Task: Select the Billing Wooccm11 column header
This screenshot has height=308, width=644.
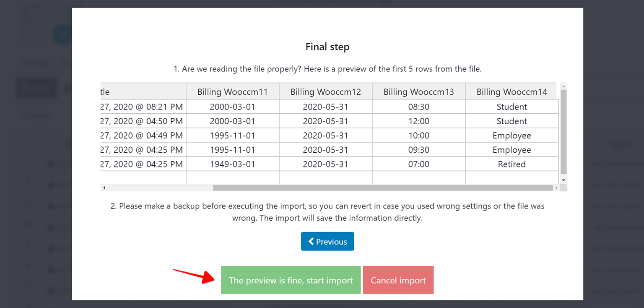Action: click(232, 92)
